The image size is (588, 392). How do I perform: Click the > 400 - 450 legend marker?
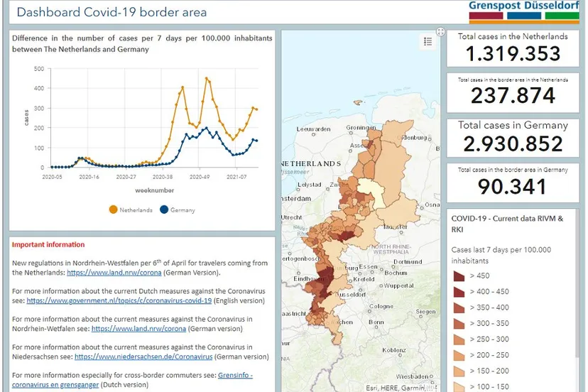pyautogui.click(x=459, y=292)
